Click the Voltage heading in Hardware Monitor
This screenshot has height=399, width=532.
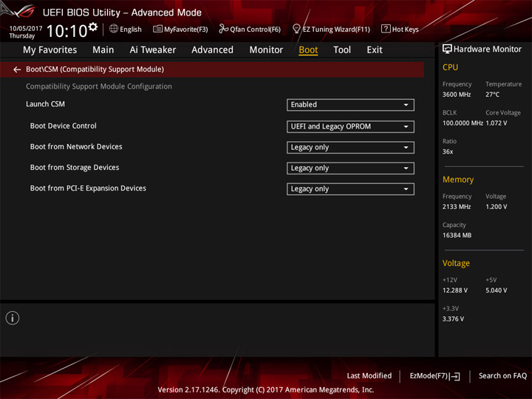click(x=456, y=263)
